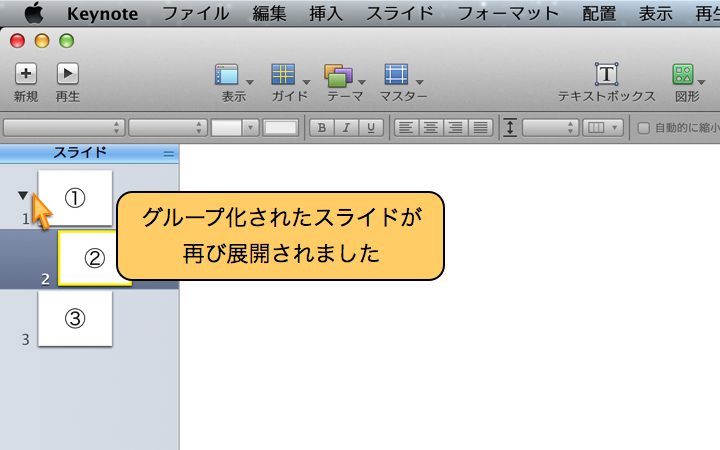
Task: Click the 新規 new slide icon
Action: [x=26, y=74]
